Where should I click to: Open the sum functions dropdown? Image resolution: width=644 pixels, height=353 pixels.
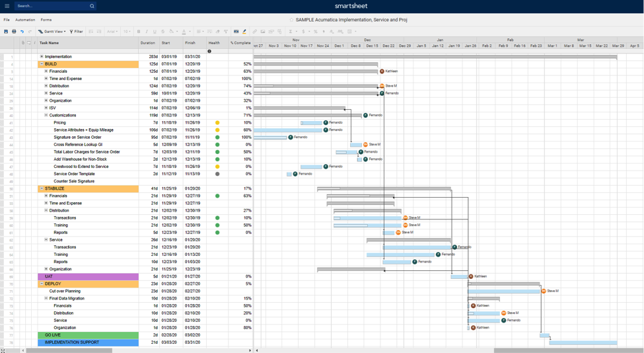click(x=293, y=31)
